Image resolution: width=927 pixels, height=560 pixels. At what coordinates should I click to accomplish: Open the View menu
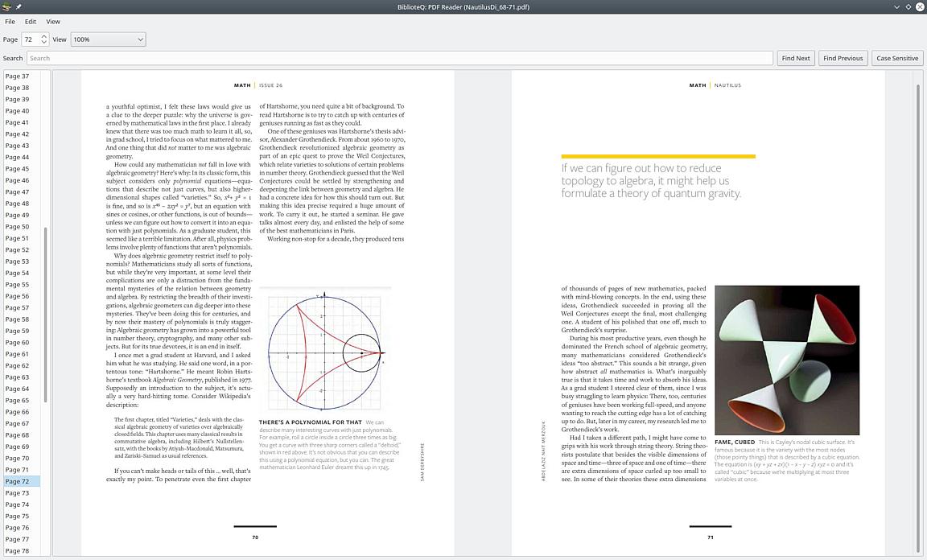point(53,21)
